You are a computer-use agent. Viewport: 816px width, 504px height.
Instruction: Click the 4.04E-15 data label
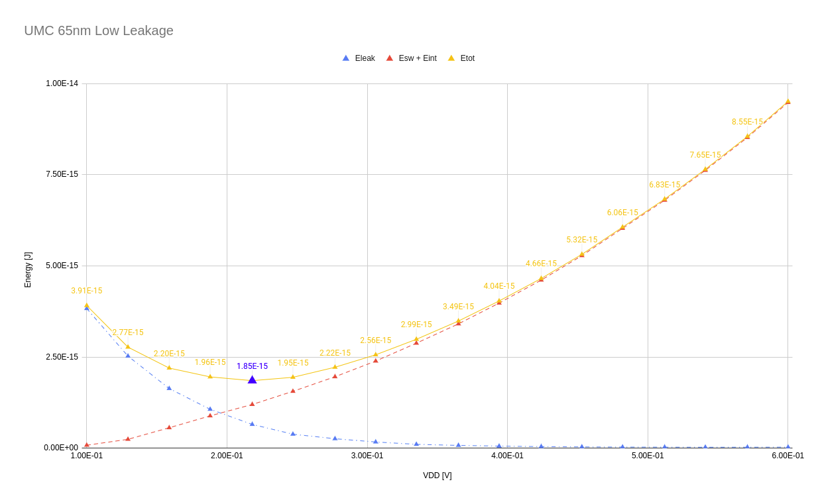pyautogui.click(x=498, y=286)
